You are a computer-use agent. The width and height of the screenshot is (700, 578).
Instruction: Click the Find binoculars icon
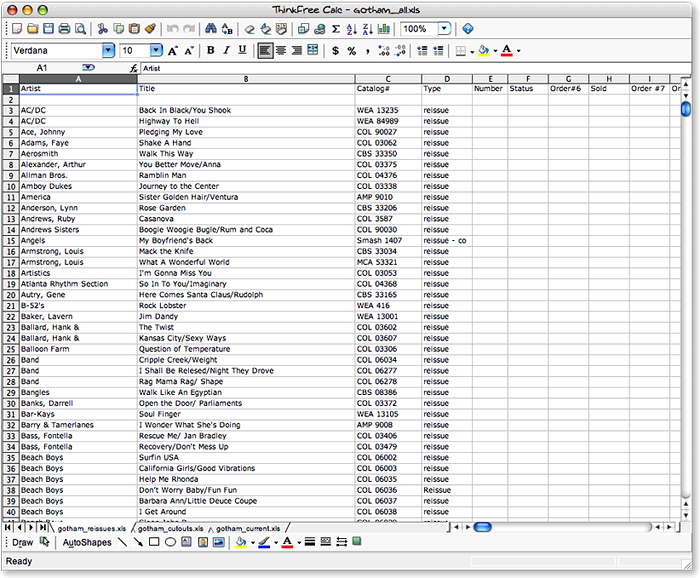tap(211, 29)
